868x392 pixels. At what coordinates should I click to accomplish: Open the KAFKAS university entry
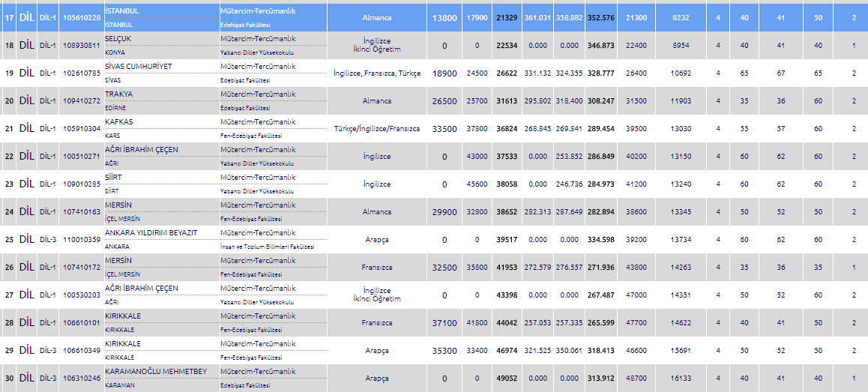click(x=118, y=121)
